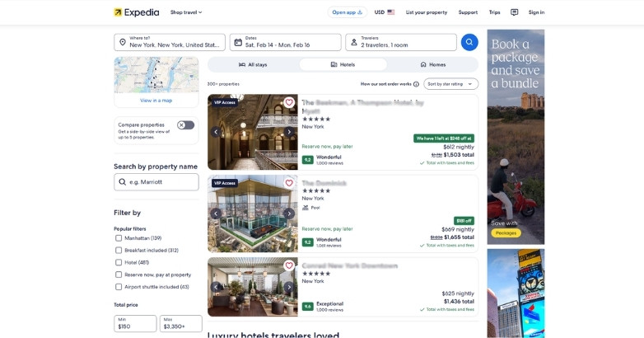Viewport: 644px width, 338px height.
Task: Open the messages chat icon in header
Action: pos(514,12)
